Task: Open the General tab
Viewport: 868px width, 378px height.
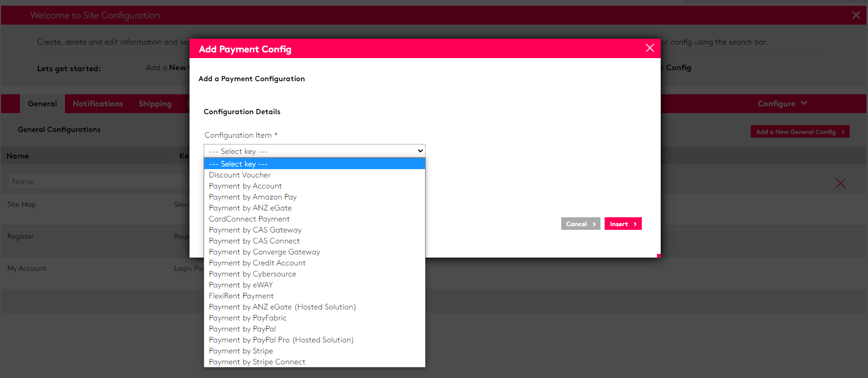Action: (x=42, y=104)
